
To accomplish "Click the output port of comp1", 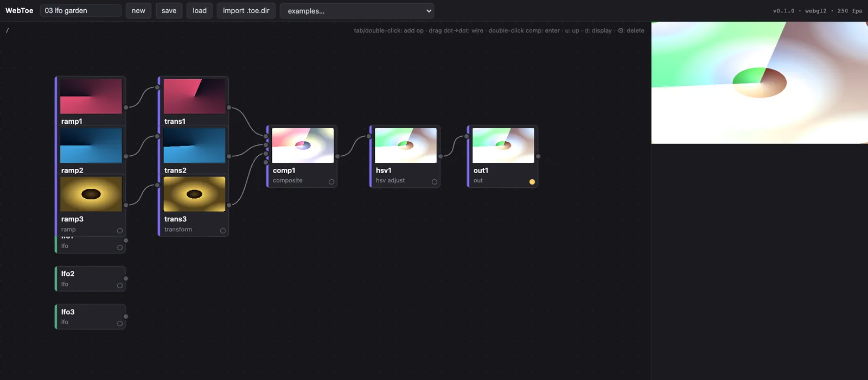I will [x=337, y=156].
